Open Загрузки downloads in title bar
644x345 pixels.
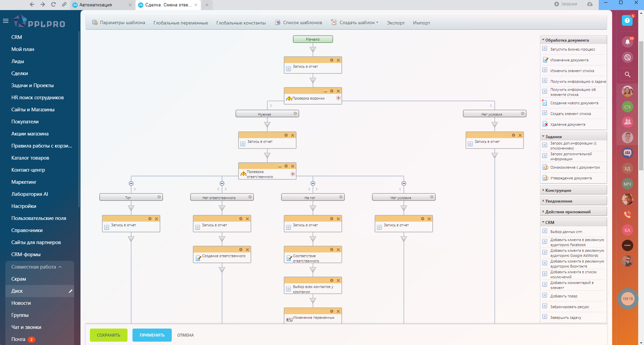tap(566, 4)
